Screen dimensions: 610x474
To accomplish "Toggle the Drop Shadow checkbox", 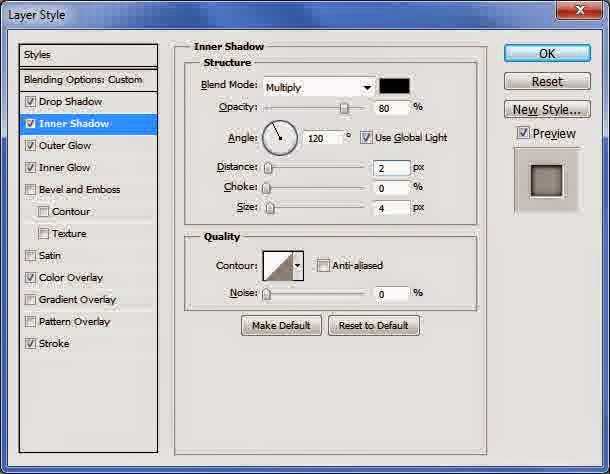I will click(x=30, y=102).
